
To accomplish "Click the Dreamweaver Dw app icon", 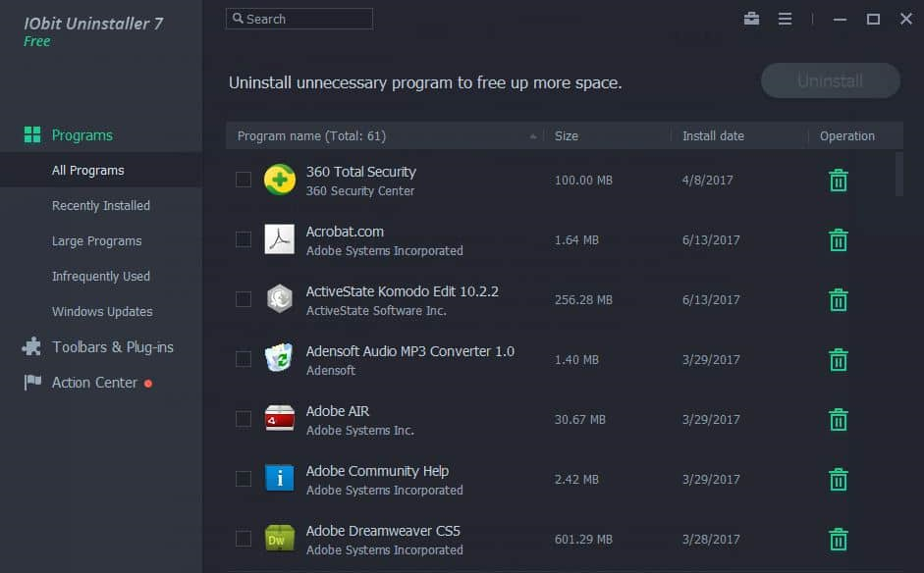I will 279,538.
